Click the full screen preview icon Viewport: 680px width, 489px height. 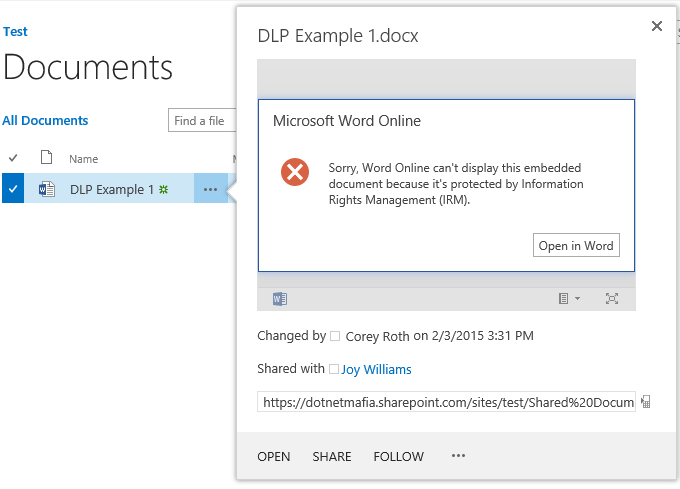611,298
